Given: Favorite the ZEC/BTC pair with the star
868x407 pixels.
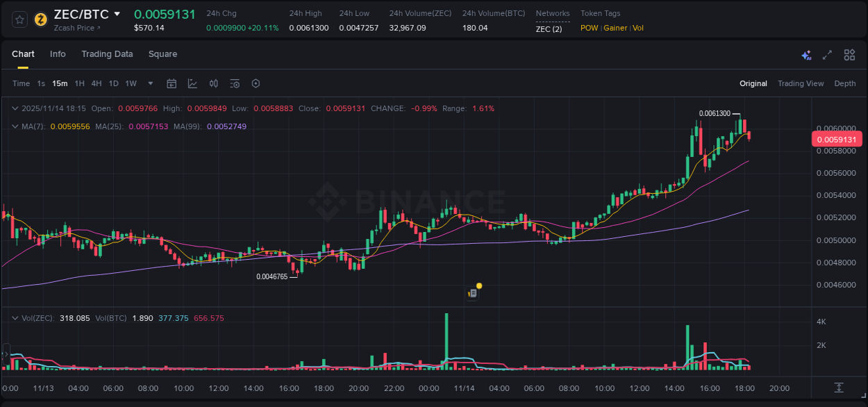Looking at the screenshot, I should 20,19.
